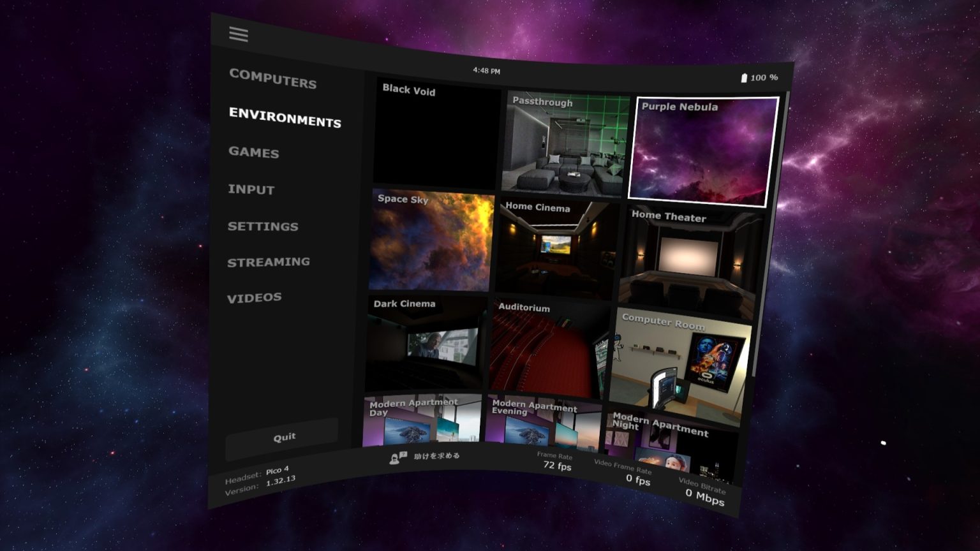Open the Input settings section
This screenshot has height=551, width=980.
pos(251,189)
